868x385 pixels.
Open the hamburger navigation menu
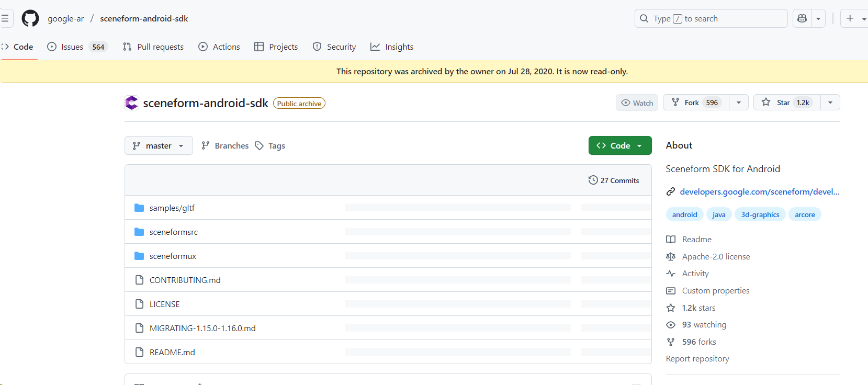(x=5, y=18)
